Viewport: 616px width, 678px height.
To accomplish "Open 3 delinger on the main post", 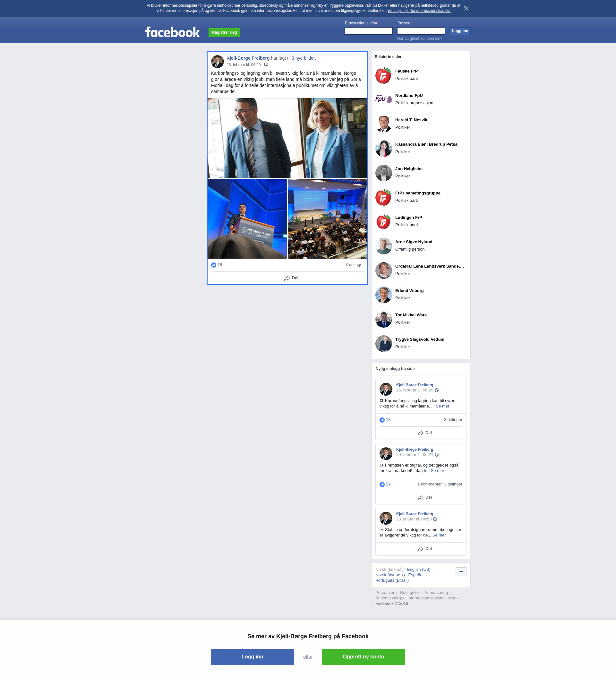I will point(355,265).
